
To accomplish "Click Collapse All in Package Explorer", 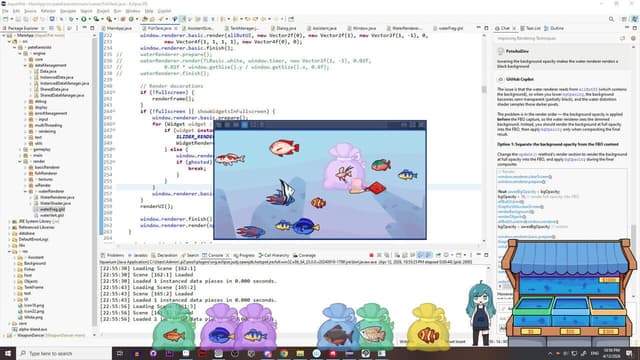I will 51,28.
